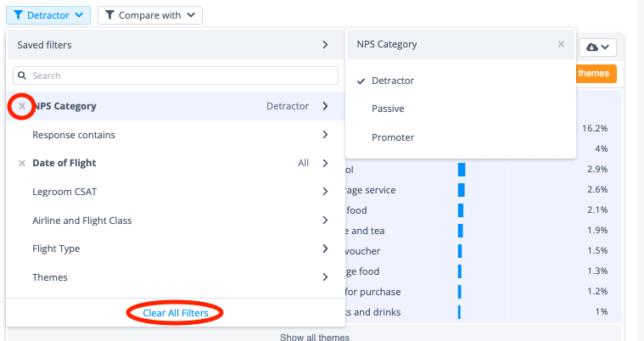644x341 pixels.
Task: Select the Passive NPS option
Action: [461, 109]
